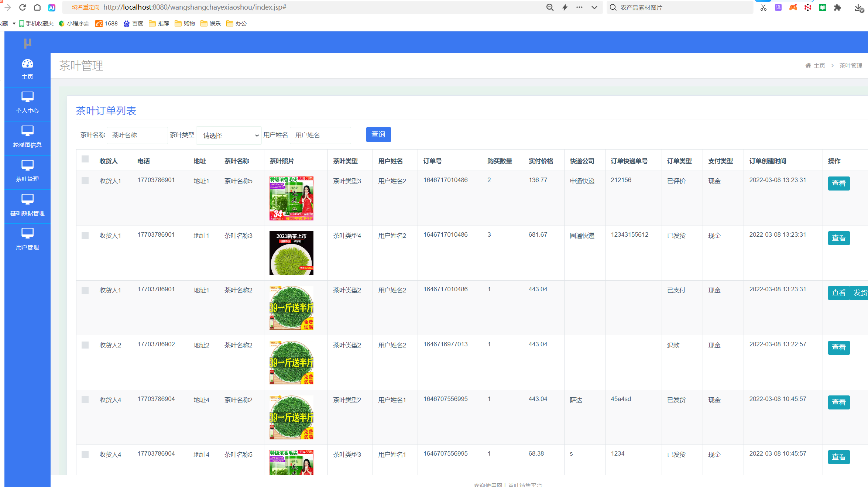Click the 茶叶名称 search input field
Screen dimensions: 868x487
(137, 136)
